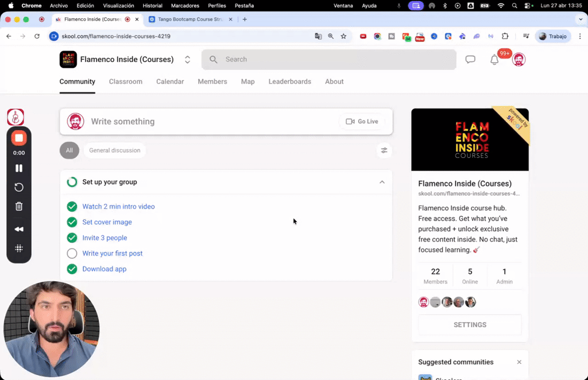Click the checkmark beside Invite 3 people
588x380 pixels.
click(72, 238)
